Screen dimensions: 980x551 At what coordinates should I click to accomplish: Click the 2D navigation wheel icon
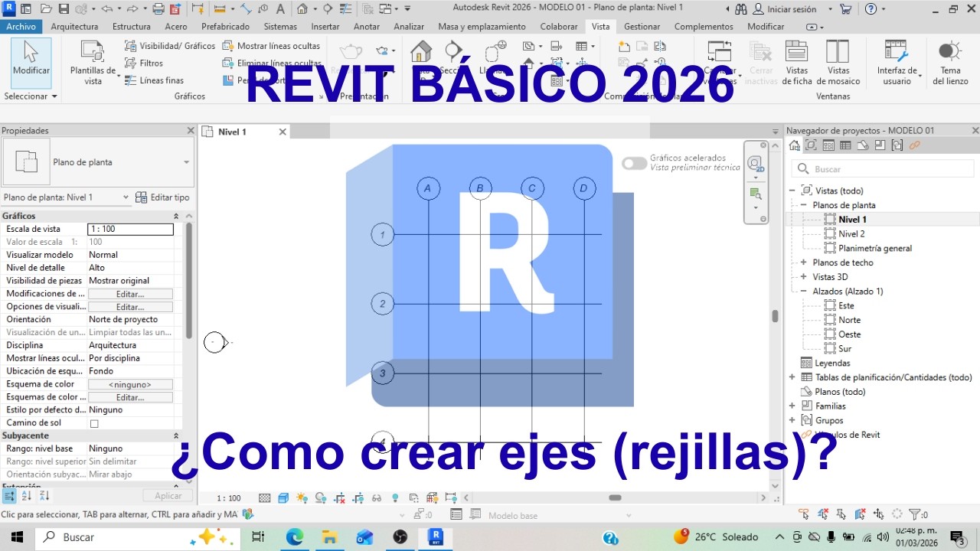(x=755, y=164)
